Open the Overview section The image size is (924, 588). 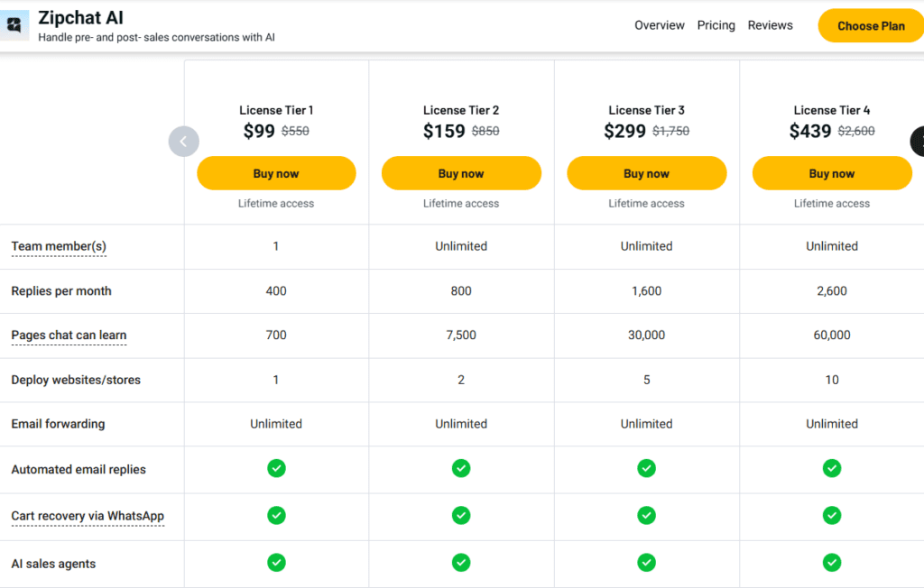coord(659,25)
